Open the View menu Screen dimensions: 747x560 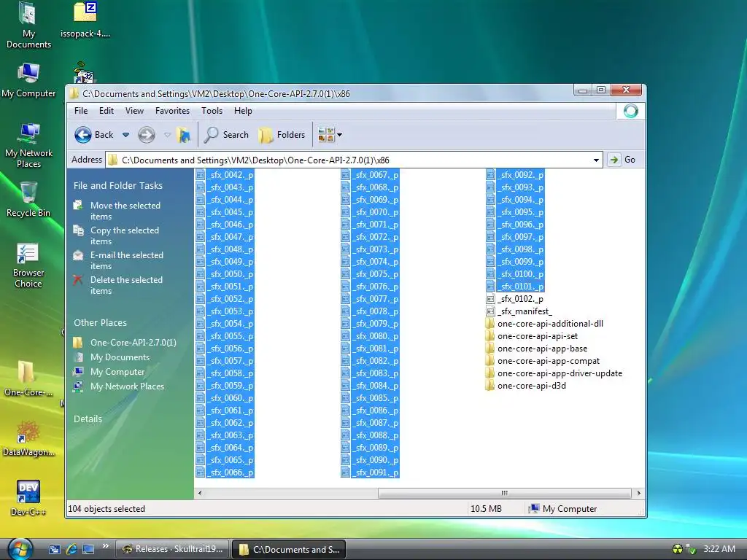click(134, 111)
